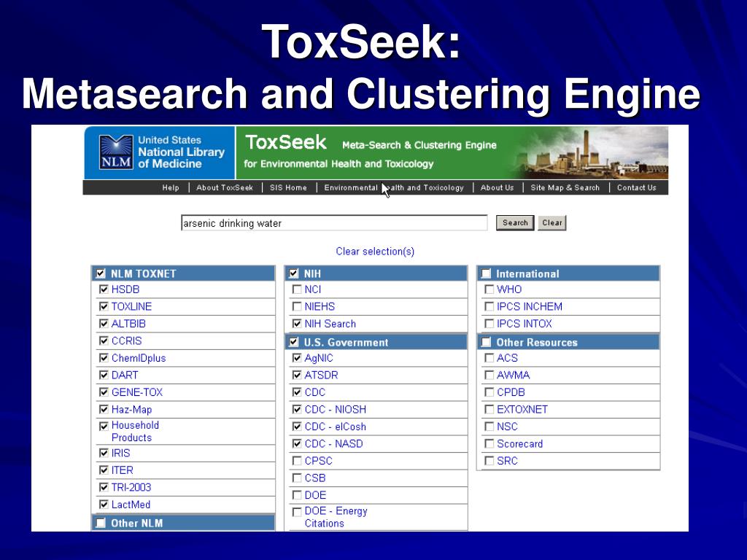The height and width of the screenshot is (560, 747).
Task: Uncheck the ChemIDplus checkbox
Action: coord(104,357)
